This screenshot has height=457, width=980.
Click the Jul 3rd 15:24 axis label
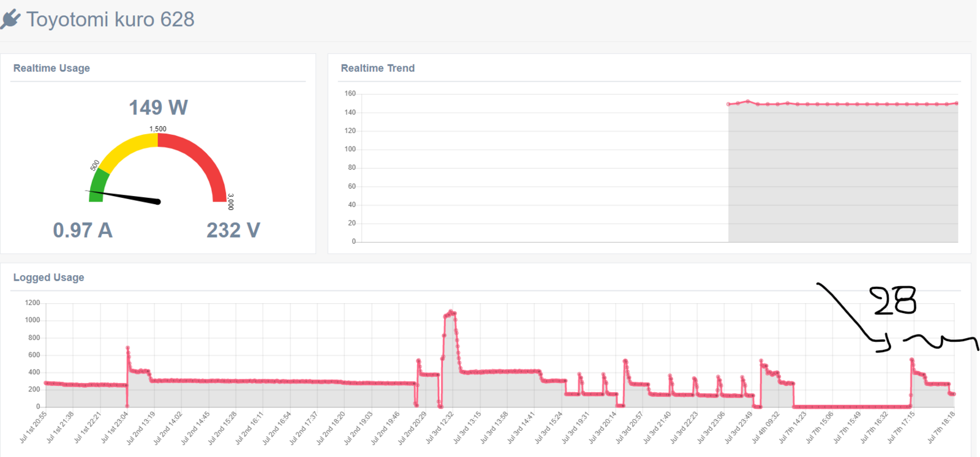[x=549, y=427]
